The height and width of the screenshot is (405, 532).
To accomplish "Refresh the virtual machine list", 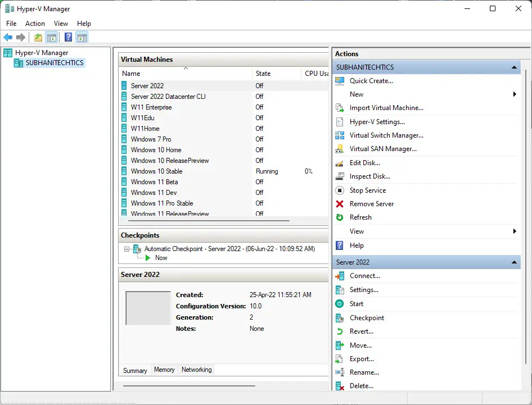I will click(x=363, y=217).
